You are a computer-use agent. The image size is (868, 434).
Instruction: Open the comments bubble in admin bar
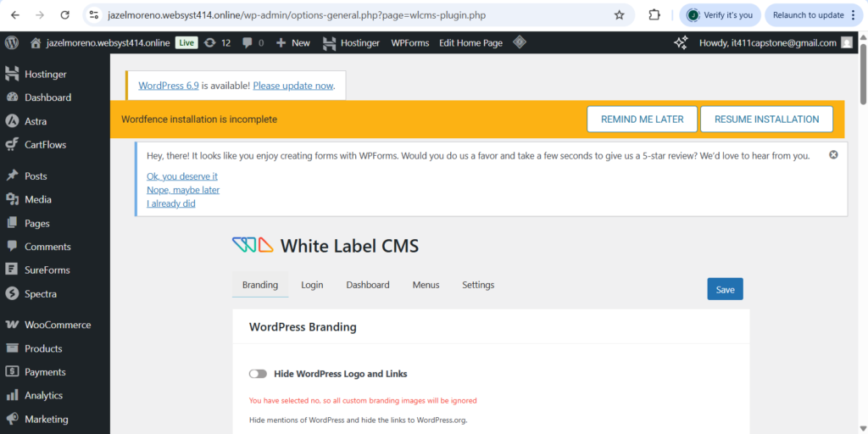(253, 42)
